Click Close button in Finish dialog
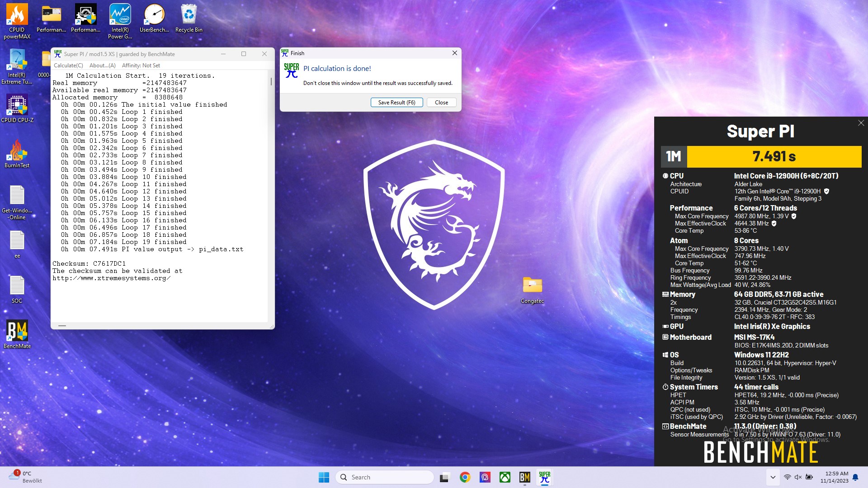The width and height of the screenshot is (868, 488). [441, 103]
